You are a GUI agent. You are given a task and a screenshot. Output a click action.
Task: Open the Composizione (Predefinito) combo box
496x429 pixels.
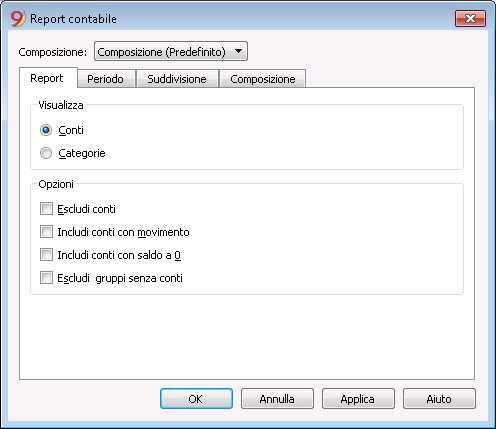[x=171, y=51]
